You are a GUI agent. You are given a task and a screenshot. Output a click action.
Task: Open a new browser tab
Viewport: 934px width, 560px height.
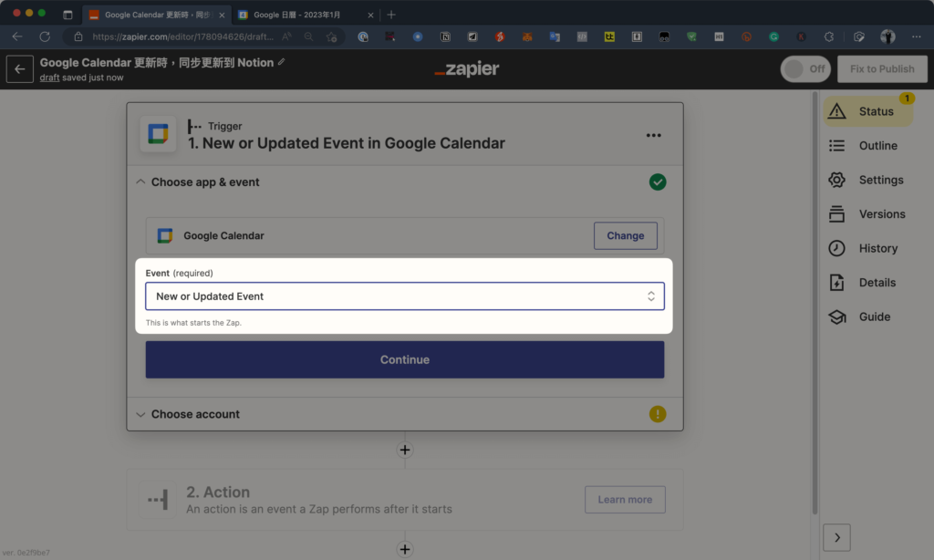coord(391,15)
